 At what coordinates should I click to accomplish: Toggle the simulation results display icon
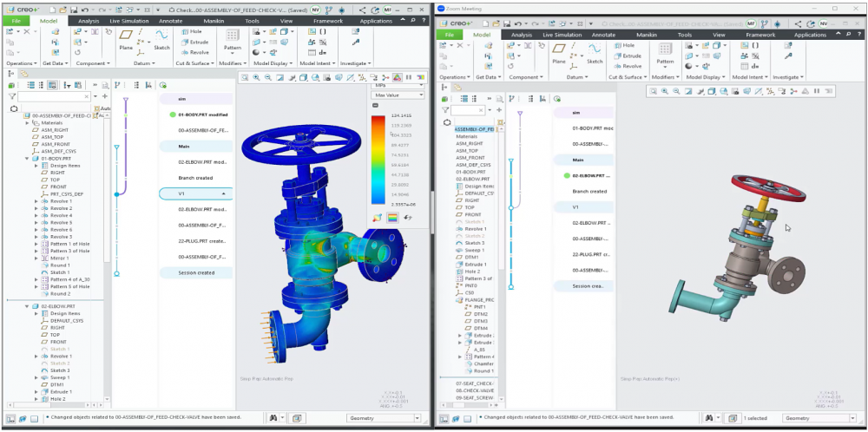click(397, 77)
